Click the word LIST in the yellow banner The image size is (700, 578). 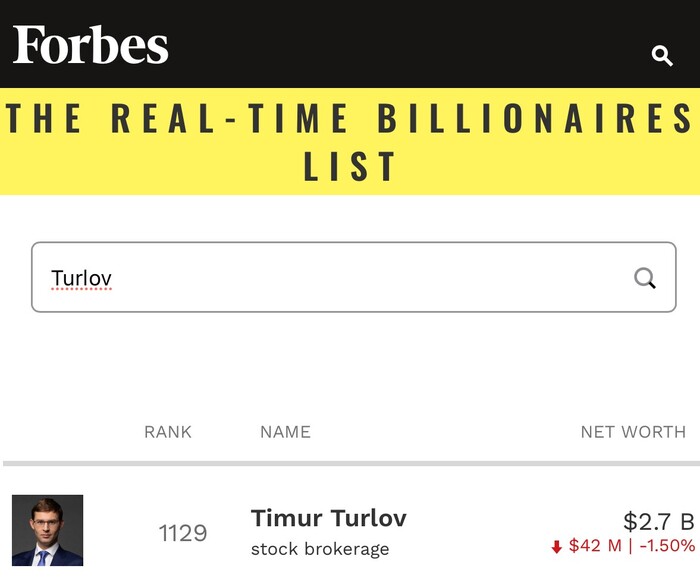[350, 167]
